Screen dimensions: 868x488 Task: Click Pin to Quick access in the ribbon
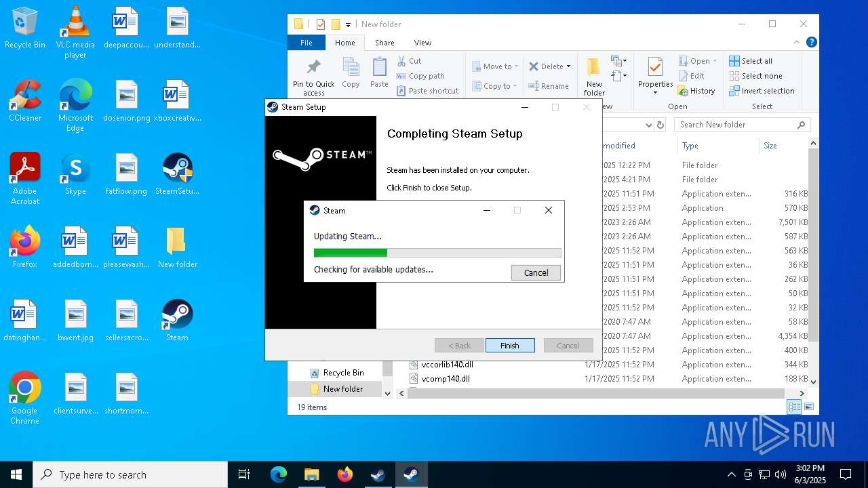[313, 77]
